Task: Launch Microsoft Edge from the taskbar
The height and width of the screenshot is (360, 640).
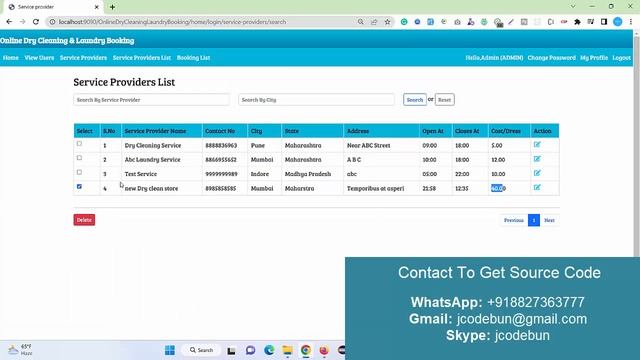Action: point(269,350)
